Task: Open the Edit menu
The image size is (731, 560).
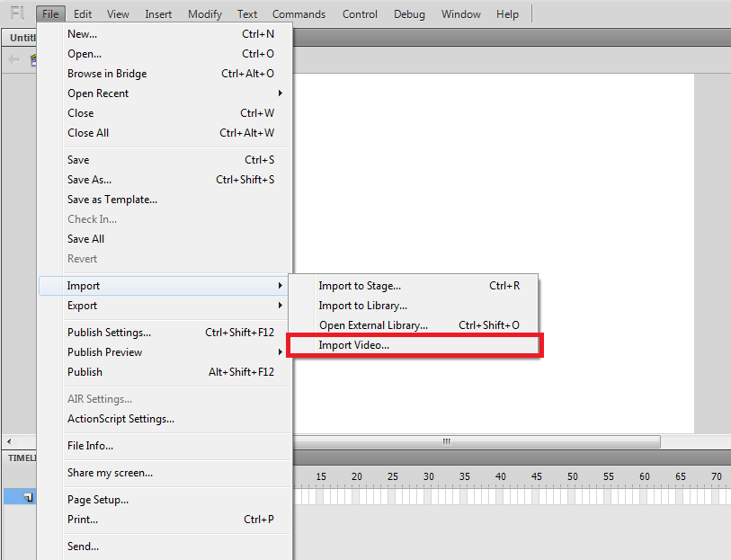Action: coord(83,14)
